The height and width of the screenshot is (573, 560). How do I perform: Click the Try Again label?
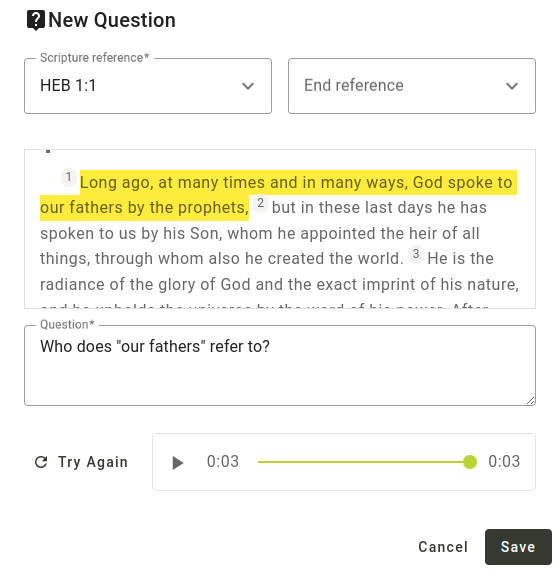(x=93, y=462)
